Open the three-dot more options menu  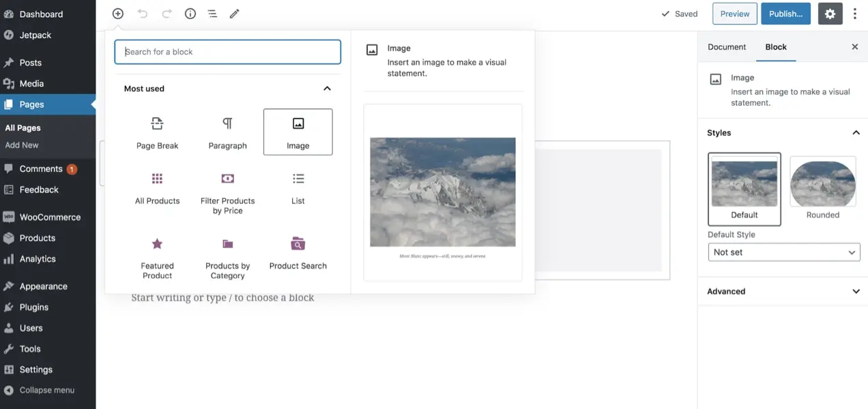coord(855,14)
